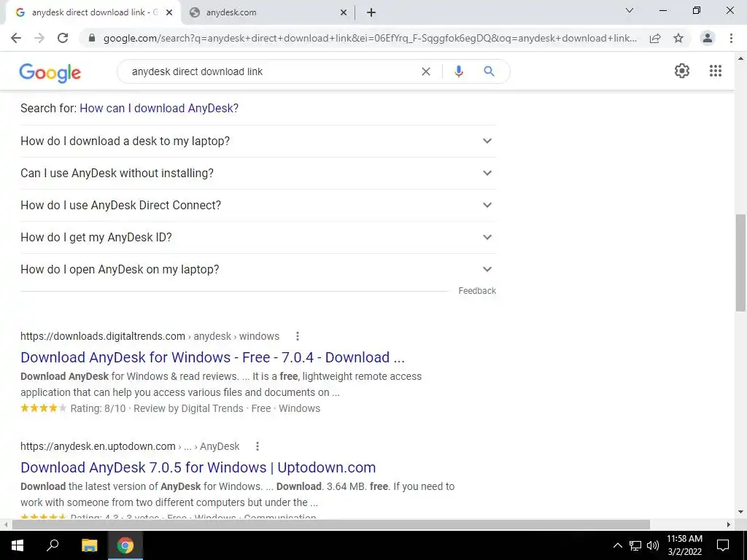
Task: Click the Chrome taskbar icon
Action: click(x=125, y=545)
